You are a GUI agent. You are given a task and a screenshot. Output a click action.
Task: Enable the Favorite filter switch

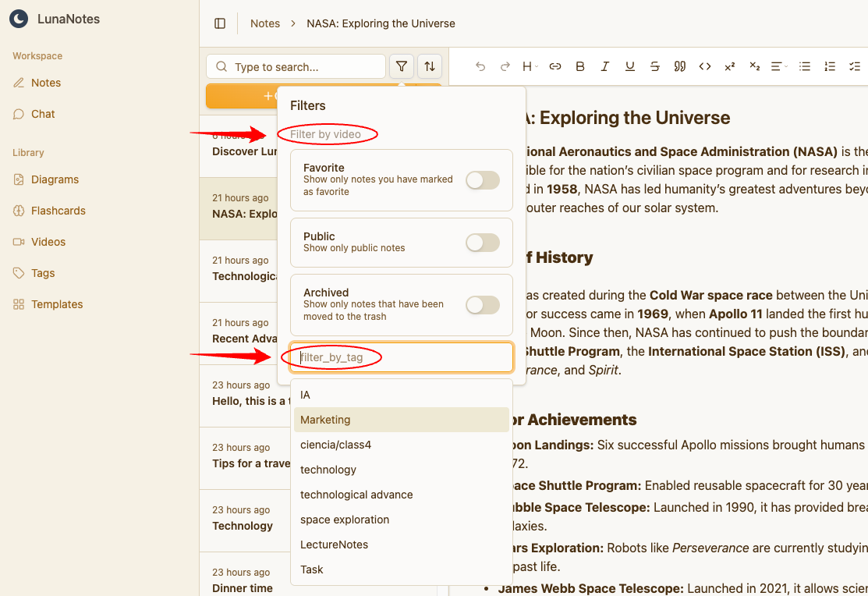482,180
